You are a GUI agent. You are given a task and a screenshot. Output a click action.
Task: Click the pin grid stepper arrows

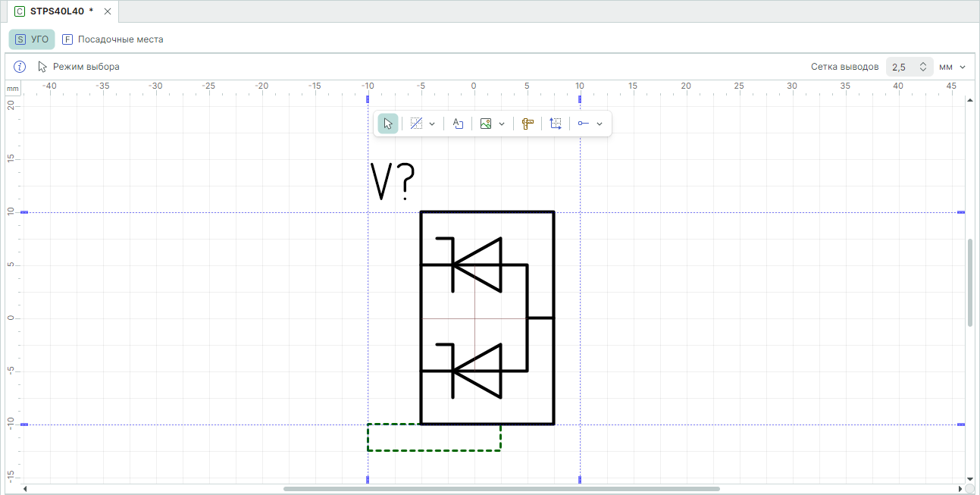(x=922, y=67)
